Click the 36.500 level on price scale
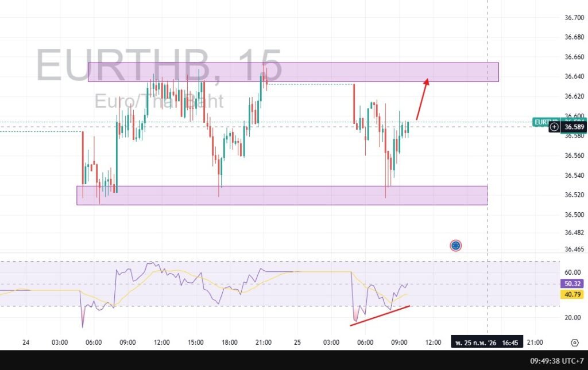Image resolution: width=588 pixels, height=370 pixels. pos(574,215)
